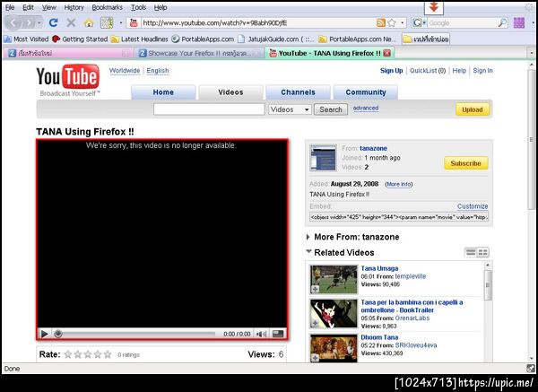
Task: Click the Sign Up link
Action: pyautogui.click(x=391, y=70)
